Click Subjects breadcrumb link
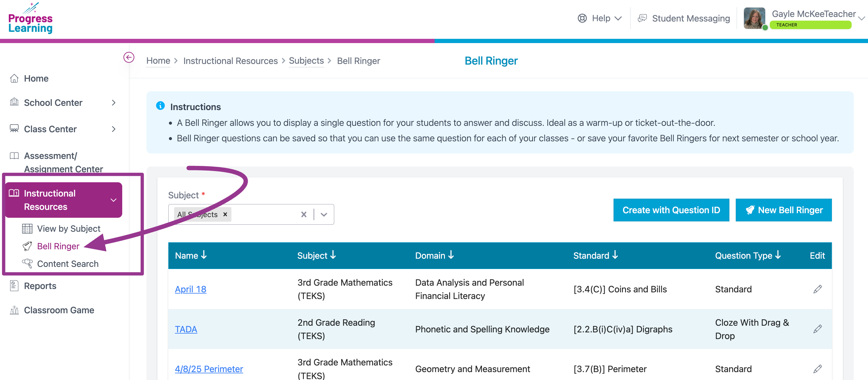868x380 pixels. [306, 61]
